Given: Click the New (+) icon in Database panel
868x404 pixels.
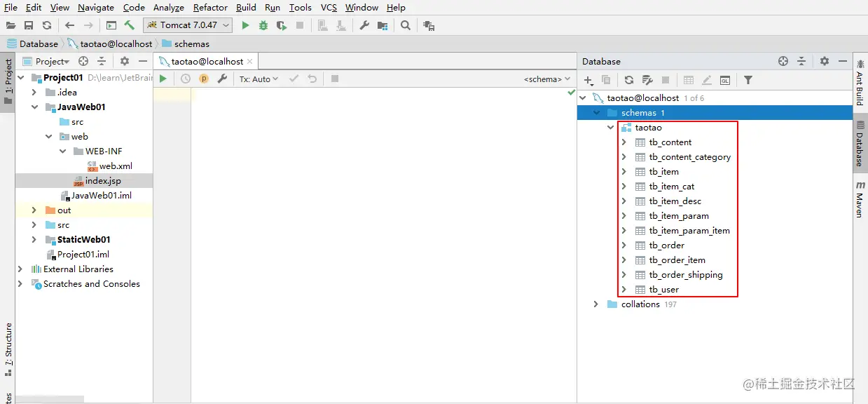Looking at the screenshot, I should [x=588, y=80].
